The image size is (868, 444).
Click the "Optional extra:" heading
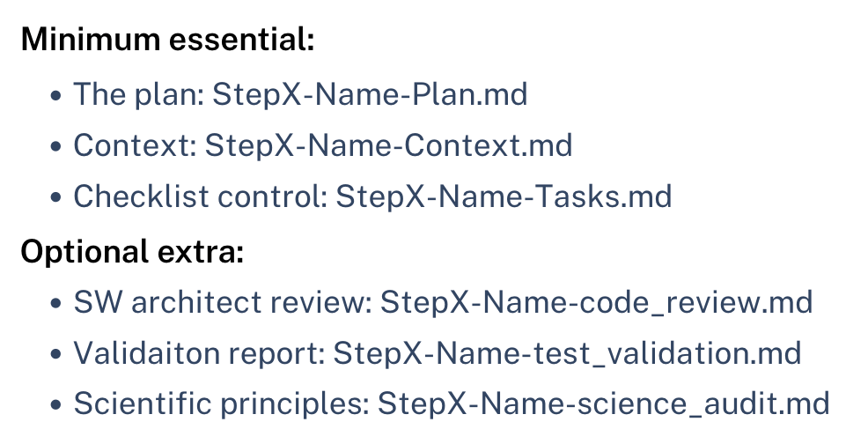pos(132,252)
